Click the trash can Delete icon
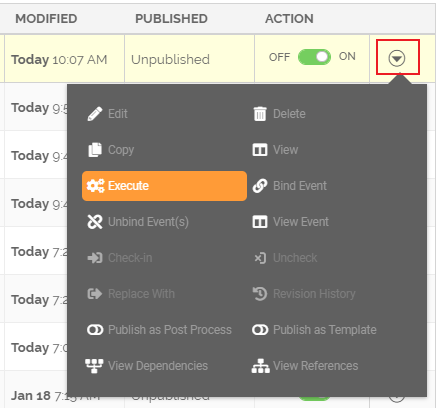Screen dimensions: 443x408 (x=260, y=114)
